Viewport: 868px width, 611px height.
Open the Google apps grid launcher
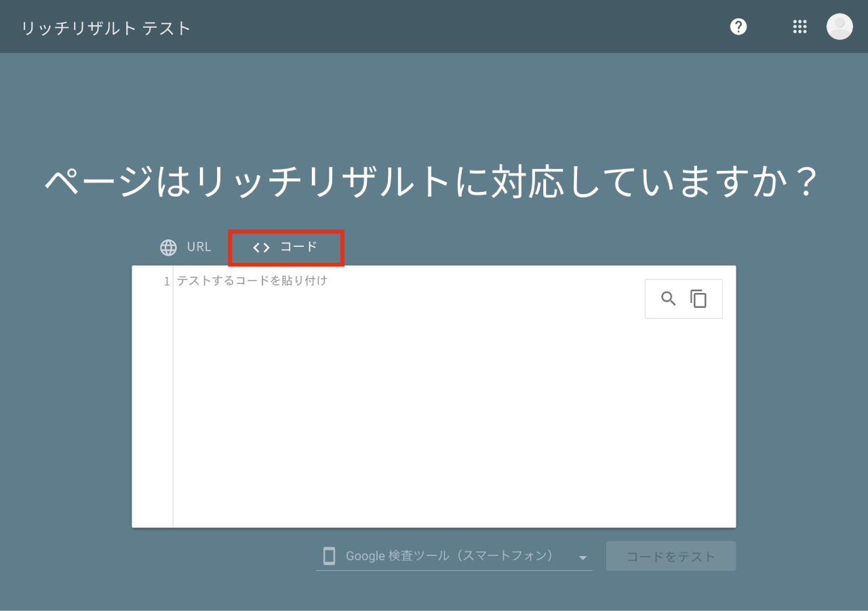[x=800, y=26]
